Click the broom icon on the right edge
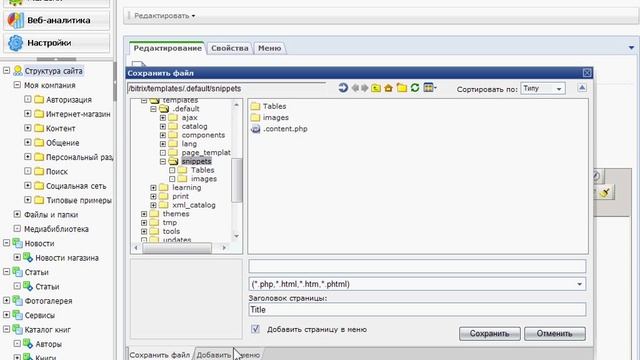The width and height of the screenshot is (640, 360). [604, 192]
